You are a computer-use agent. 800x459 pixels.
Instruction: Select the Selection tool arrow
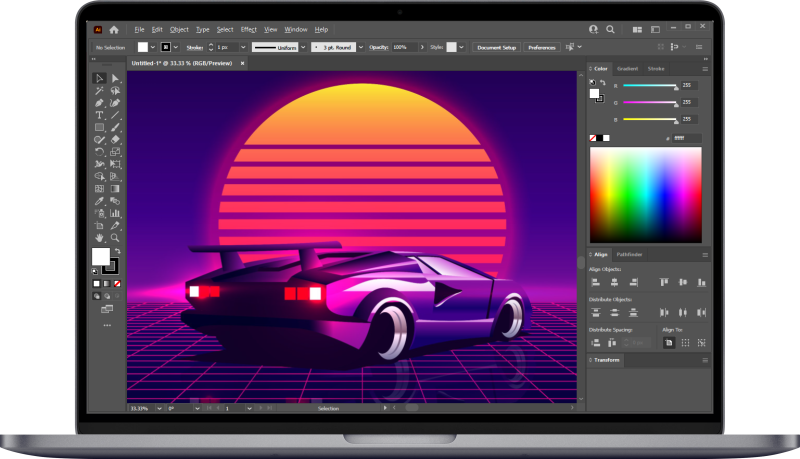click(99, 78)
